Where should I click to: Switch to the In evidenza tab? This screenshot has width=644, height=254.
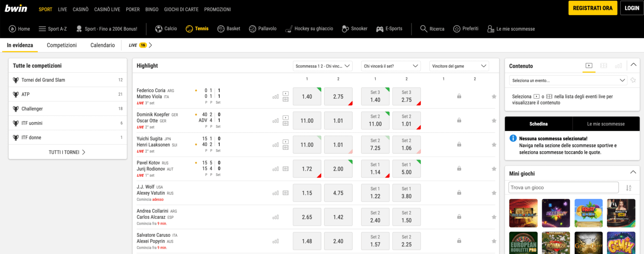point(20,45)
